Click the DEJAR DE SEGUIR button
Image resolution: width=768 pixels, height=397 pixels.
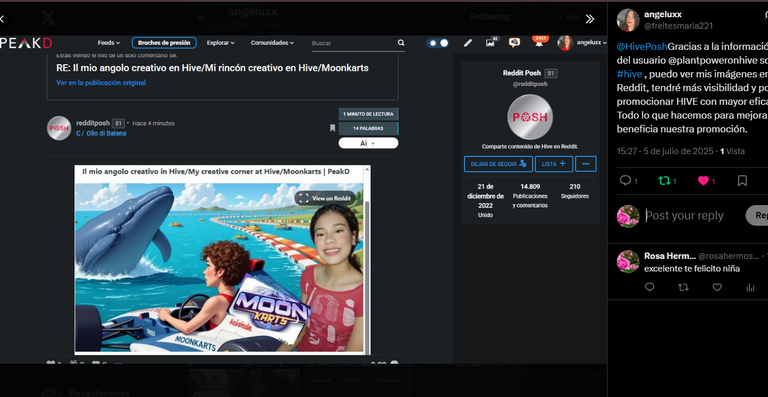pyautogui.click(x=498, y=164)
